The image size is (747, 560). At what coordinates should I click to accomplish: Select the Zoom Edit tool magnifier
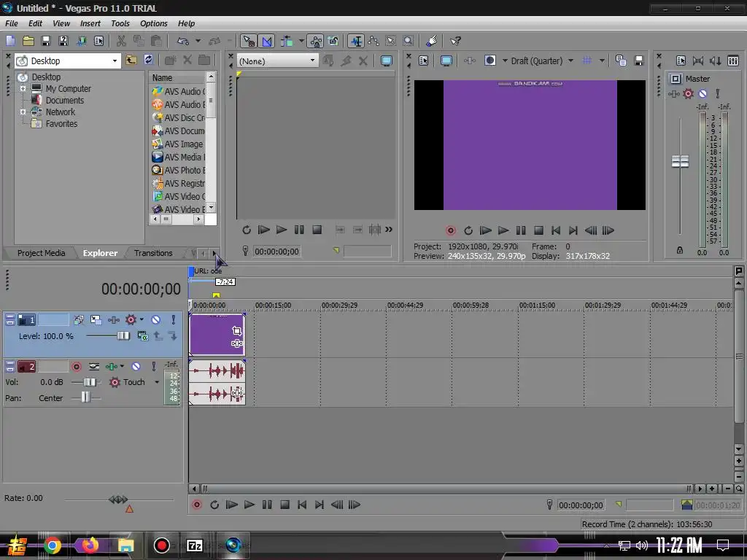pyautogui.click(x=409, y=41)
